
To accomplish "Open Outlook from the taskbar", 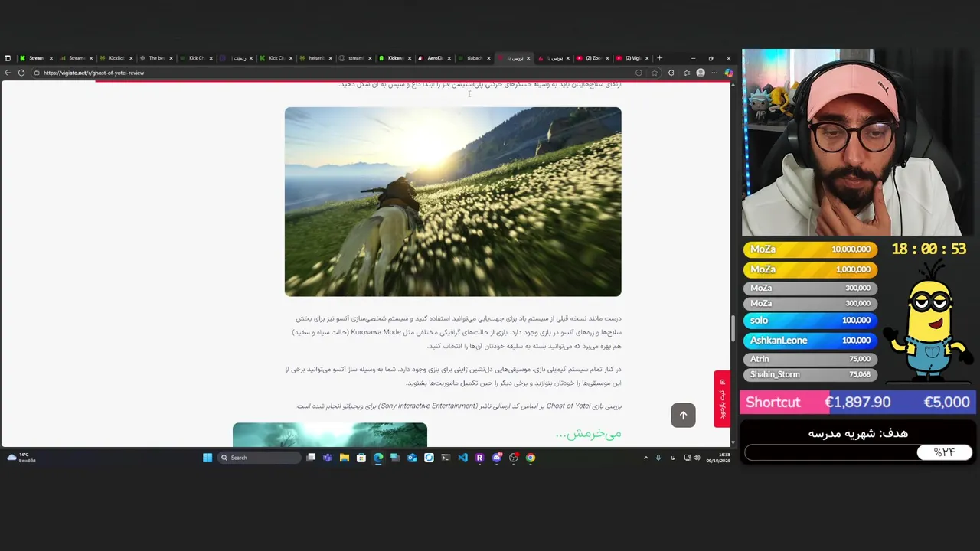I will coord(412,458).
